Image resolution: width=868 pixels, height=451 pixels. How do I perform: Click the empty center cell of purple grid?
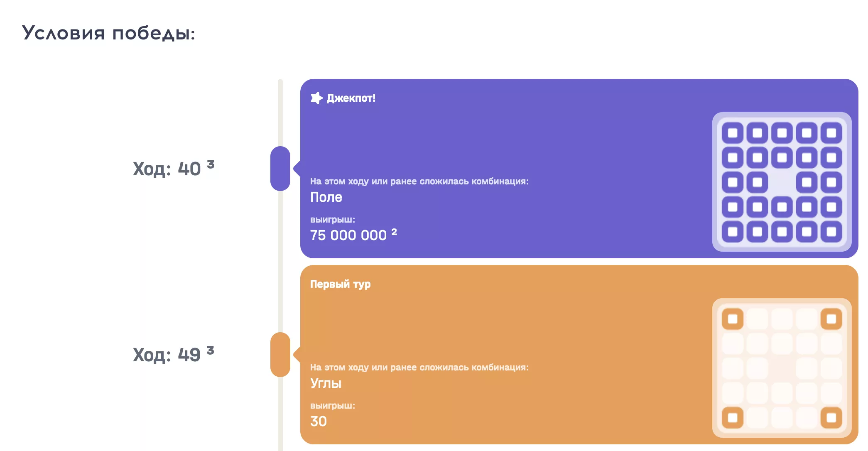782,182
